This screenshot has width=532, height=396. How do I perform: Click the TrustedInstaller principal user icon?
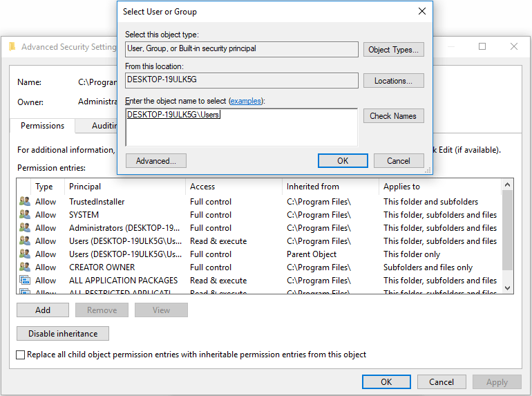coord(25,202)
